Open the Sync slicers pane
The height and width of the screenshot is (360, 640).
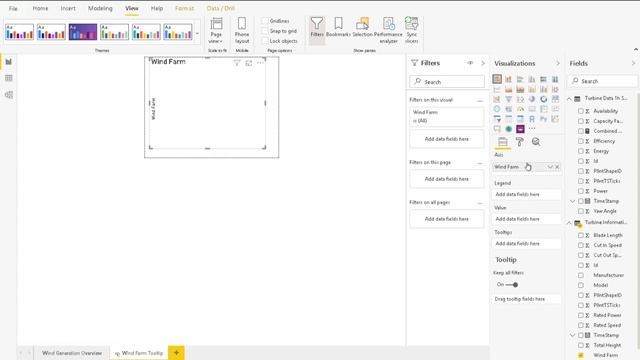click(x=411, y=31)
